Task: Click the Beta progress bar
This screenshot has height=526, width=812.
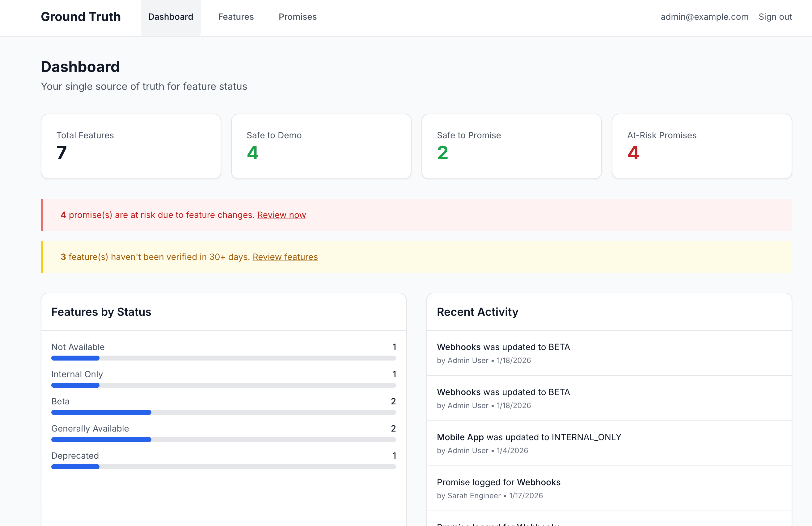Action: tap(223, 412)
